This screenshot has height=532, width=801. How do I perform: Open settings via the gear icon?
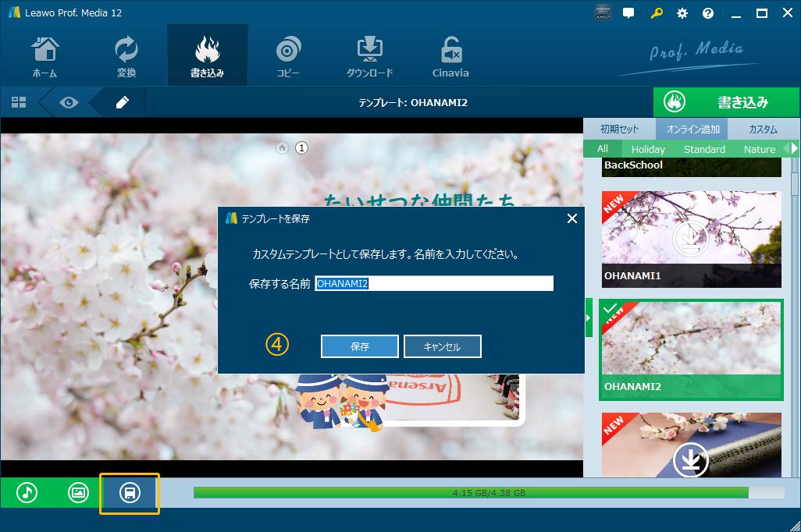[x=682, y=13]
